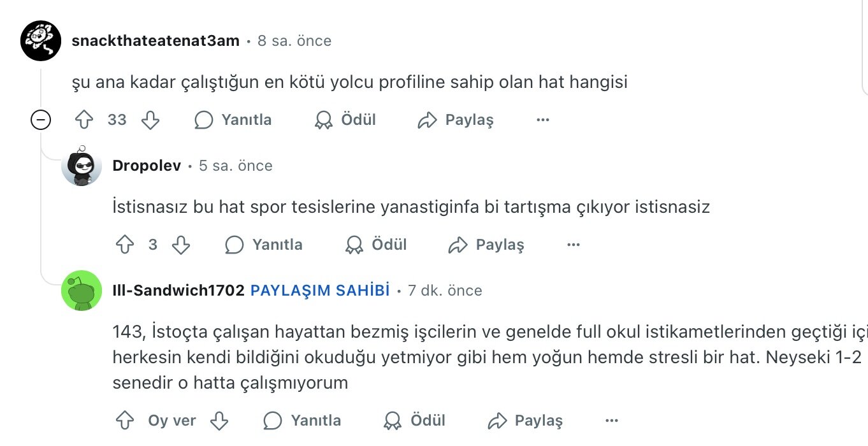Upvote Dropolev's reply

(x=125, y=245)
